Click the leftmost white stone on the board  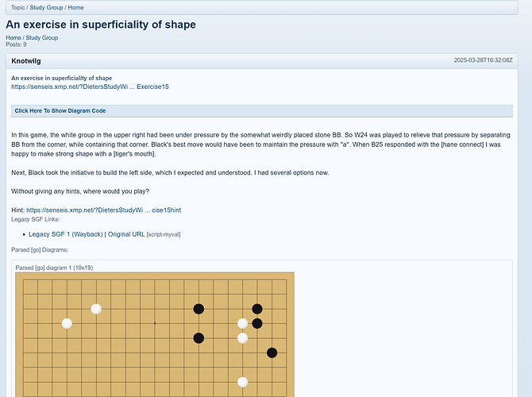pos(67,323)
